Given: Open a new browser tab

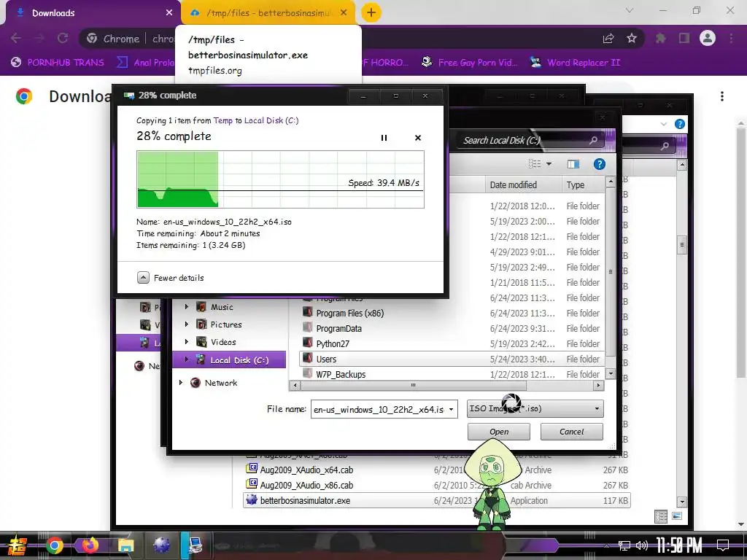Looking at the screenshot, I should (371, 13).
